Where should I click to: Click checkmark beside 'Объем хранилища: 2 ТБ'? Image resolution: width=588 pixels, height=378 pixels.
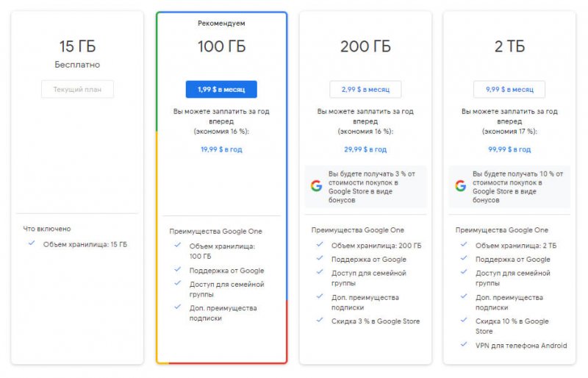point(464,245)
